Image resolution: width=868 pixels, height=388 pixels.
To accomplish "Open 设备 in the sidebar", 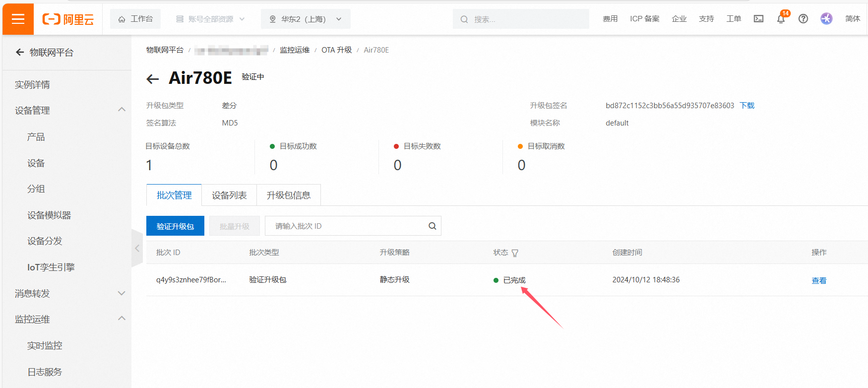I will 36,163.
